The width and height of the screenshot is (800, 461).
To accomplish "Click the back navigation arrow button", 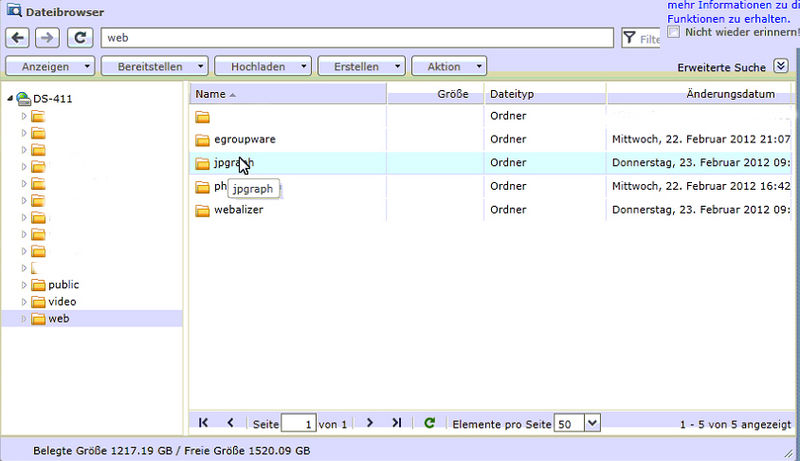I will (x=17, y=39).
